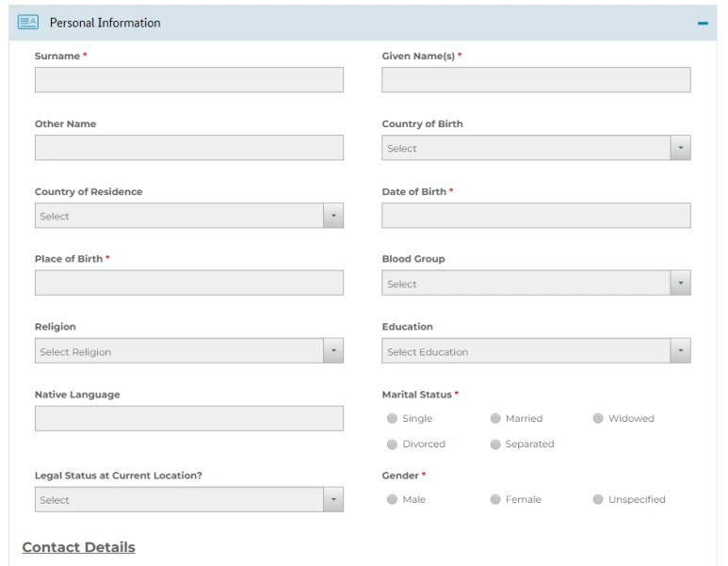Open the Select Education dropdown
The height and width of the screenshot is (566, 728).
click(x=536, y=350)
